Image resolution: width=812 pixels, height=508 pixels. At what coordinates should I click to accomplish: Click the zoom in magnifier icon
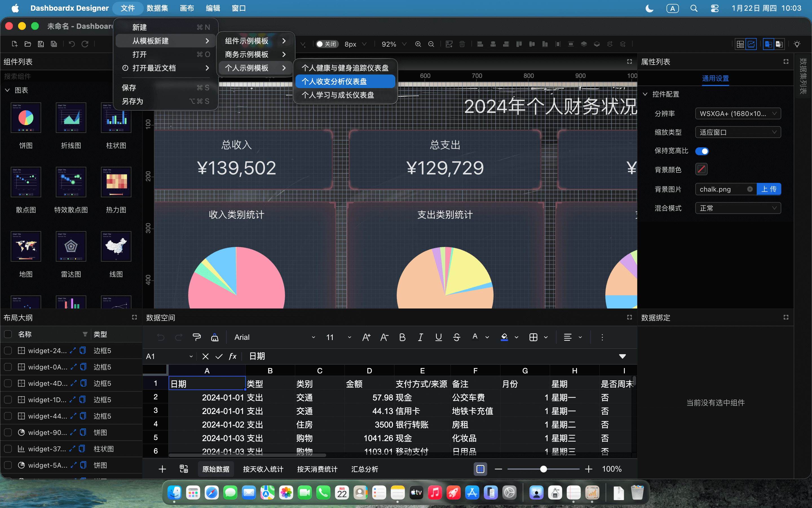point(418,44)
